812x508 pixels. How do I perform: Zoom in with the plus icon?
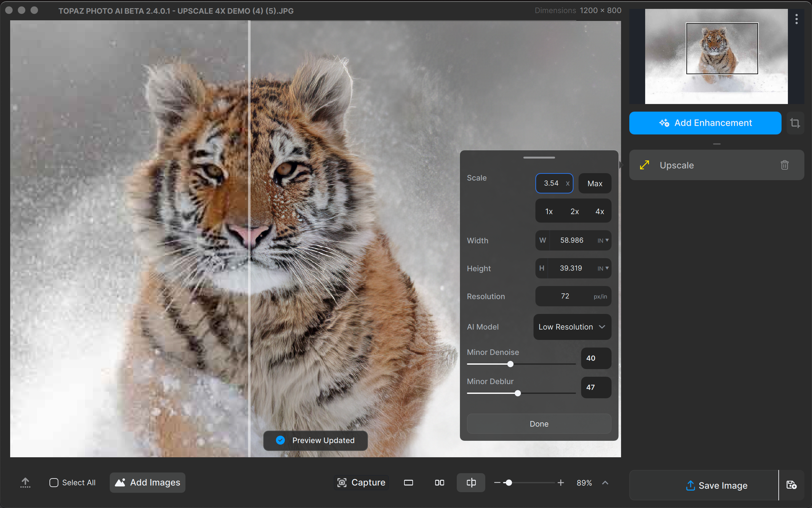pos(560,483)
